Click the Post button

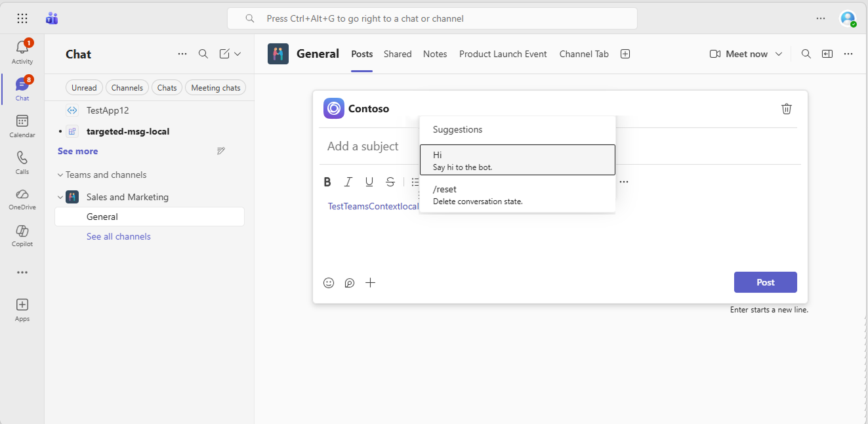(766, 282)
